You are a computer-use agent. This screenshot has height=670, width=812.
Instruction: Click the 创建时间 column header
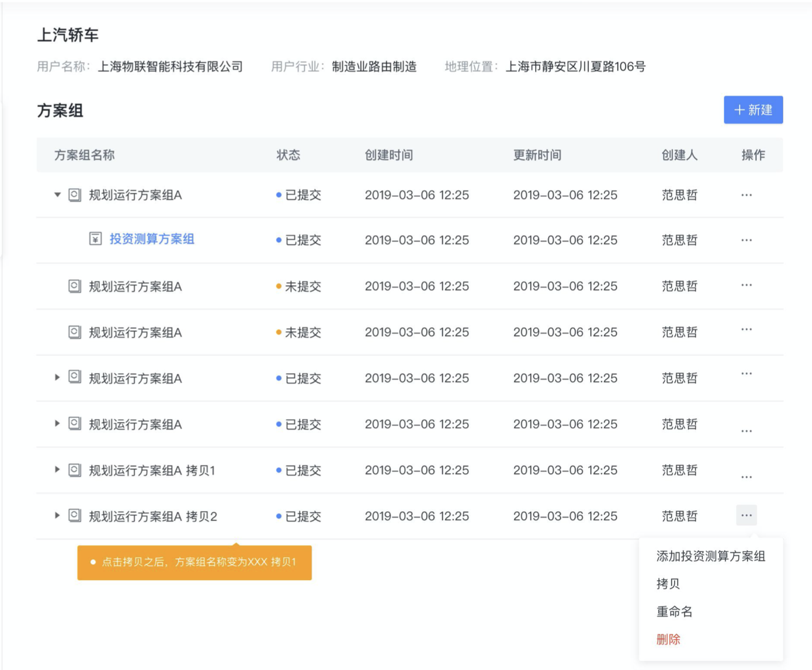tap(388, 155)
